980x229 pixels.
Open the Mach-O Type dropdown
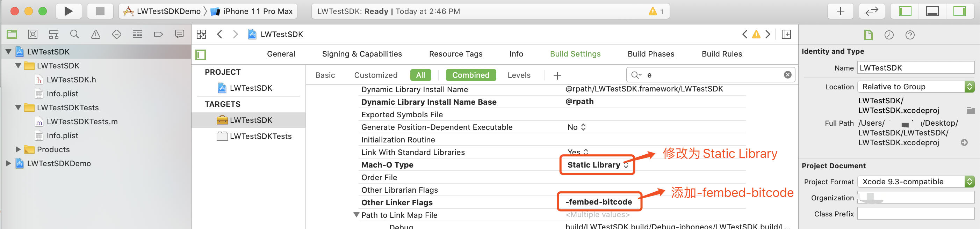pos(597,165)
